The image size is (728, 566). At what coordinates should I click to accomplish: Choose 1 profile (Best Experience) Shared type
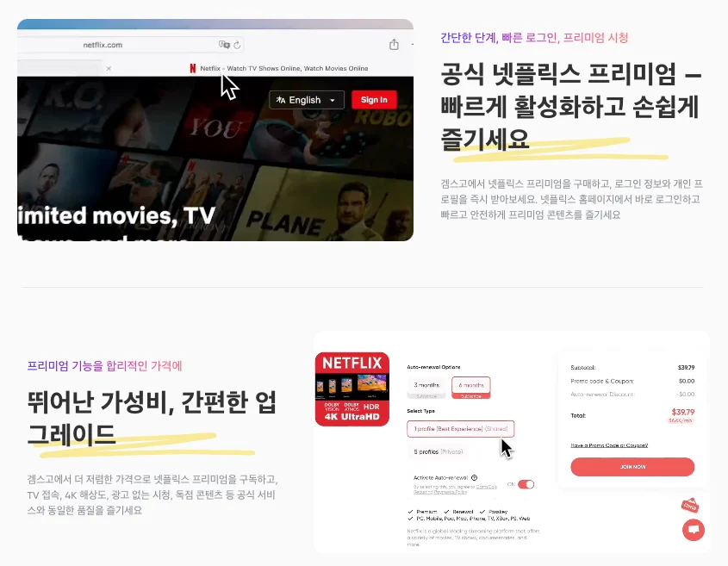click(x=461, y=428)
